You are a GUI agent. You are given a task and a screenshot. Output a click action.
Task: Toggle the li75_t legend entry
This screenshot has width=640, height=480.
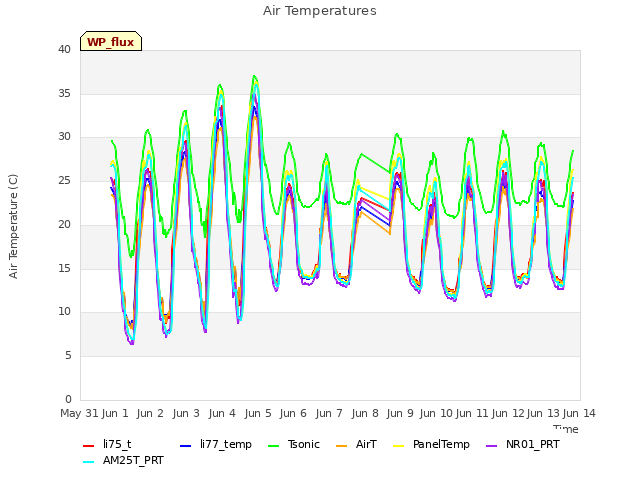107,444
